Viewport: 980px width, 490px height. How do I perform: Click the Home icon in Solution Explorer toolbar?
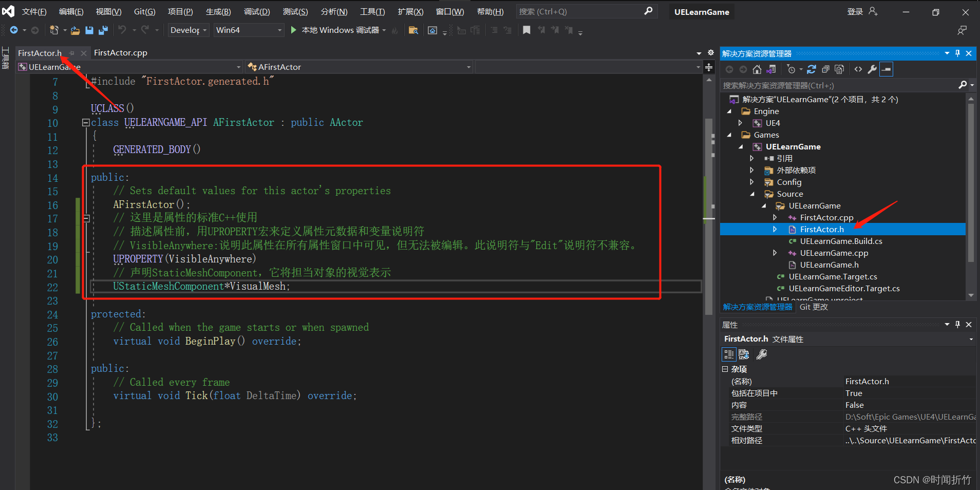point(757,69)
